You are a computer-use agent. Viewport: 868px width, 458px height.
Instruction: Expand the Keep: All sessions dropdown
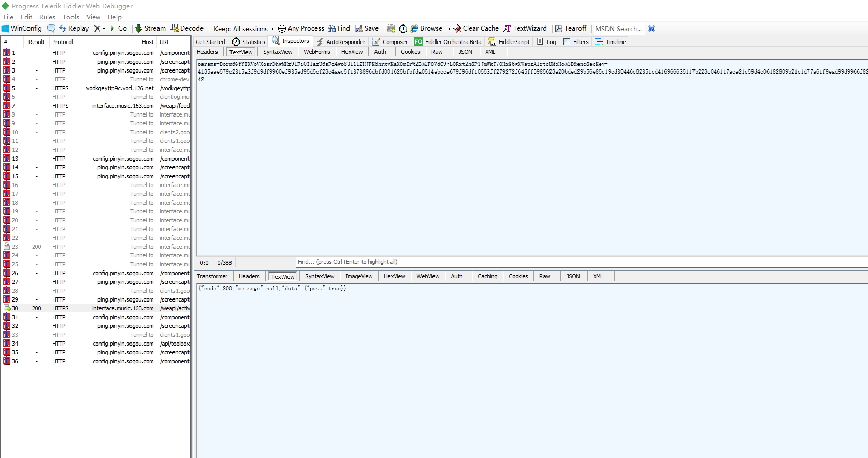point(244,28)
